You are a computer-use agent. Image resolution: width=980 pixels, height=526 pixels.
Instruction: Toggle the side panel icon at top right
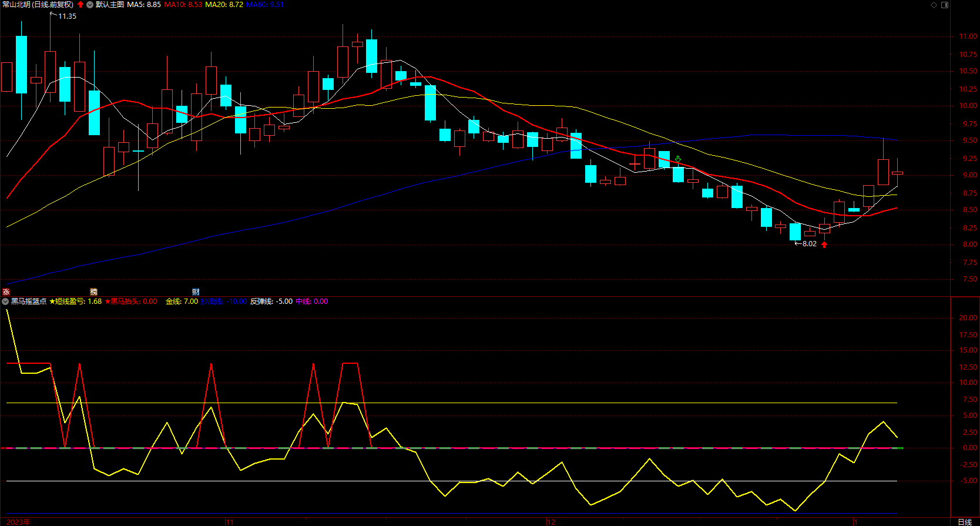945,5
